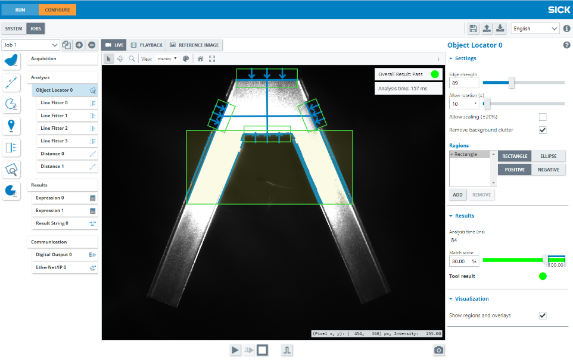
Task: Open the English language dropdown
Action: point(535,28)
